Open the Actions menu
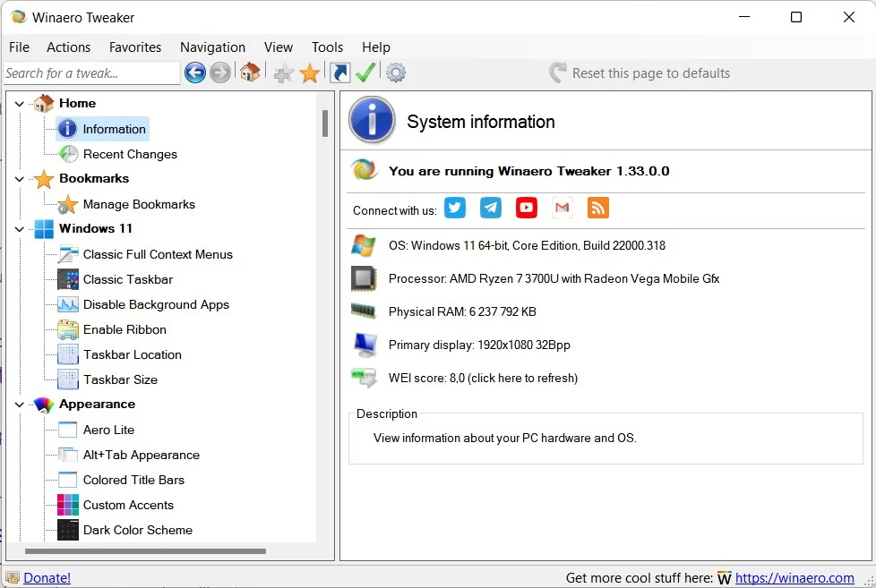The image size is (876, 588). pos(68,47)
